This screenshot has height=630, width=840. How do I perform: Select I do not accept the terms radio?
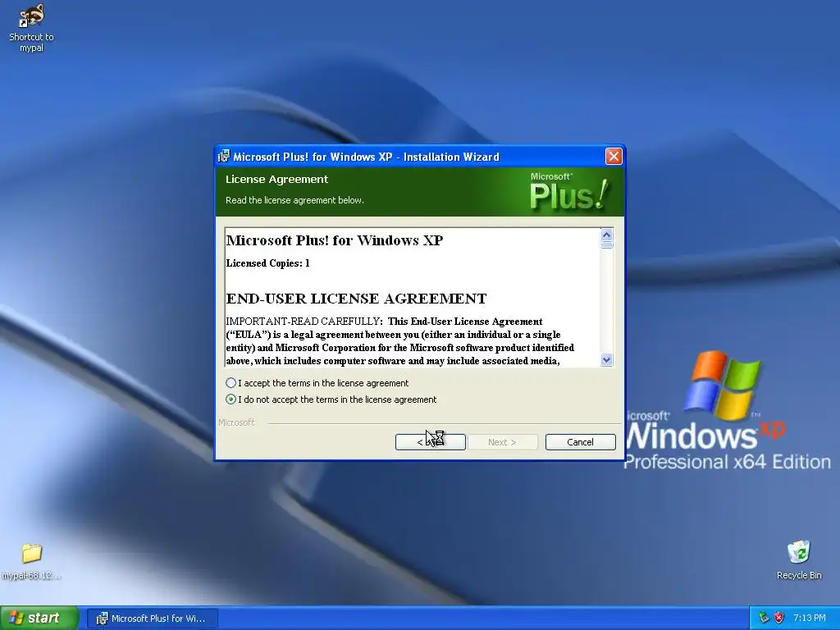[231, 399]
